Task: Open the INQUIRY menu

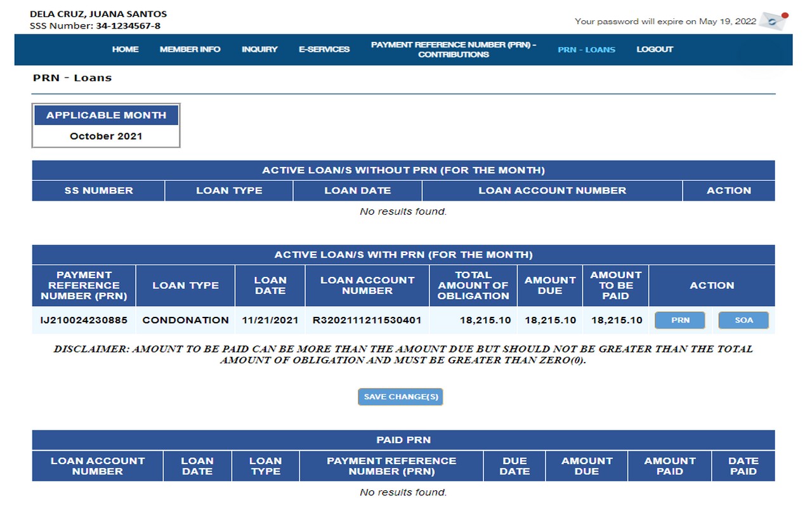Action: pyautogui.click(x=259, y=50)
